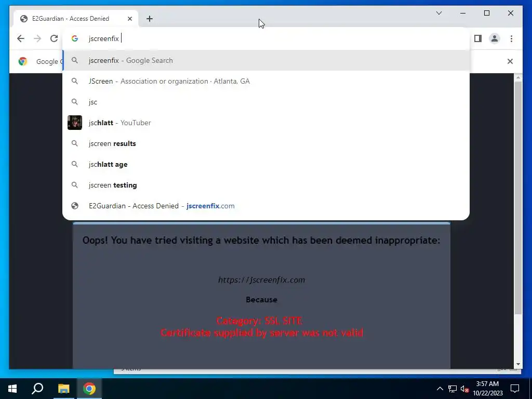Pick the jschlatt YouTuber suggestion

coord(266,123)
